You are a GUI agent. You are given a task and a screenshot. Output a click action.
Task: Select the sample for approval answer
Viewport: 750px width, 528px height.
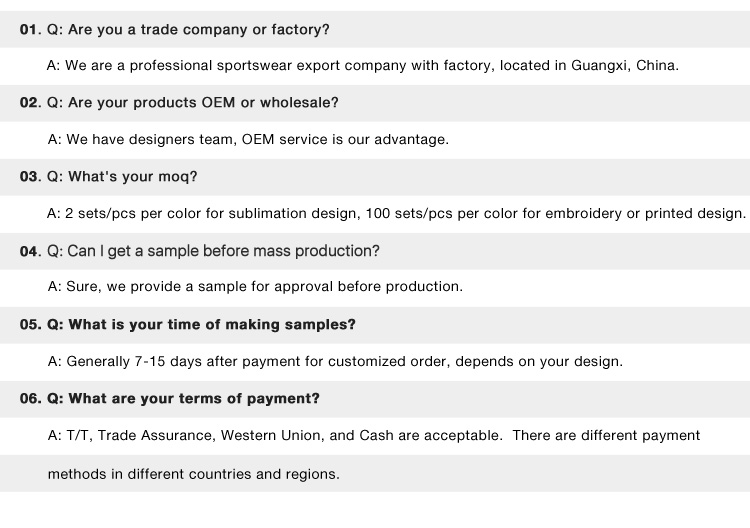(255, 287)
